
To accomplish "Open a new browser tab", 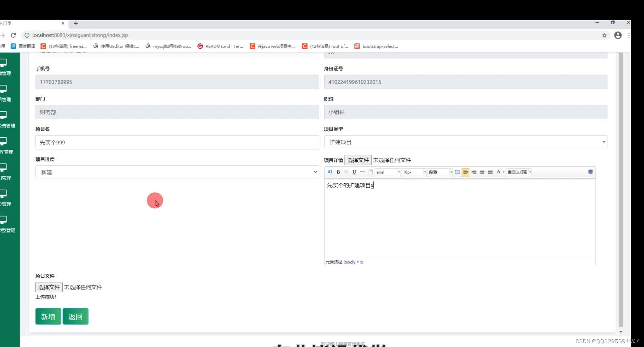I will (76, 23).
